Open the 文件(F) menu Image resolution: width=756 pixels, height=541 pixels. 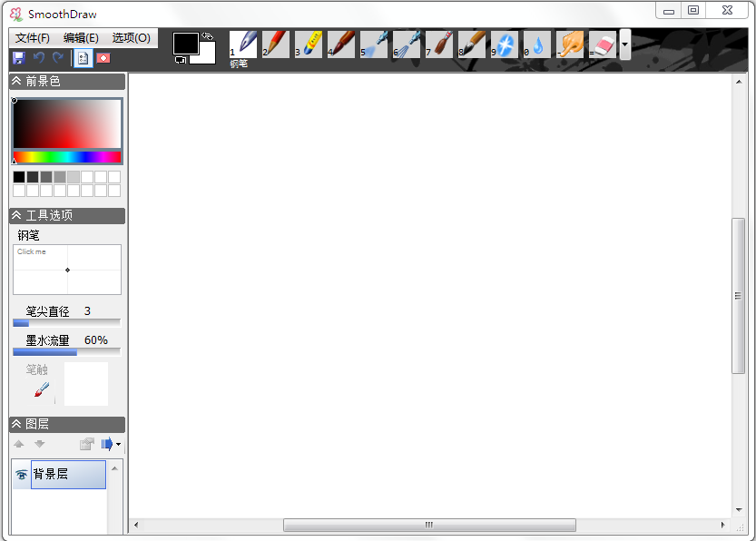click(33, 37)
